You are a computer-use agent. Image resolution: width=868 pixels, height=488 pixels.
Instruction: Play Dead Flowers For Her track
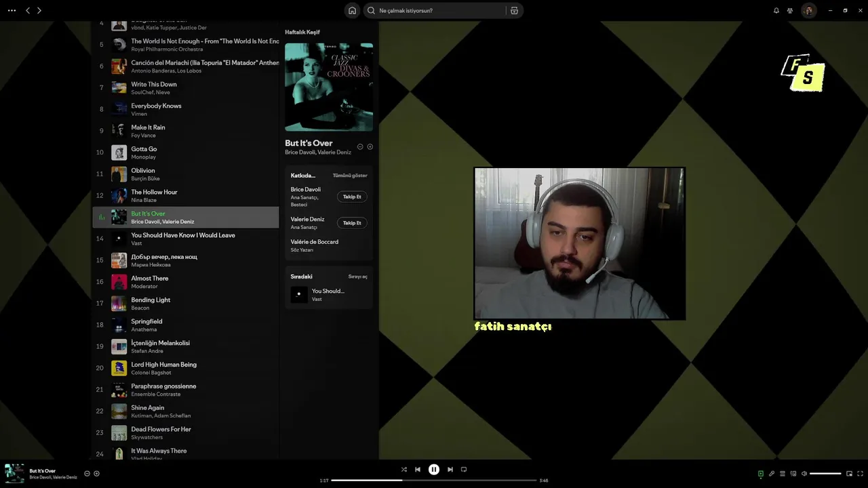click(185, 433)
